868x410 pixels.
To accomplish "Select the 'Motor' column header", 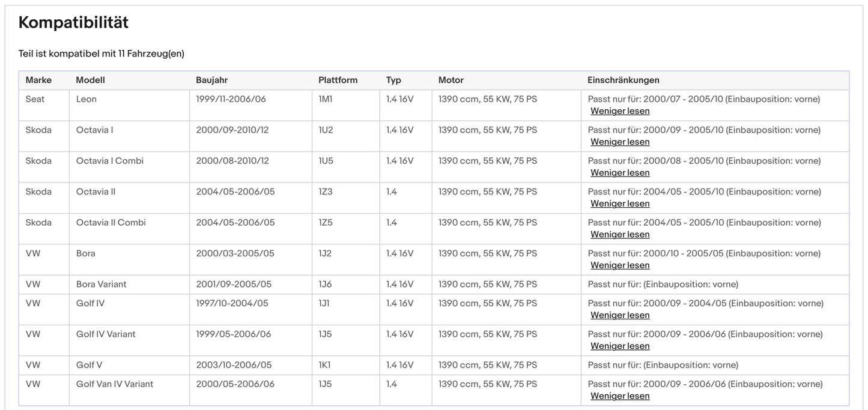I will tap(451, 80).
